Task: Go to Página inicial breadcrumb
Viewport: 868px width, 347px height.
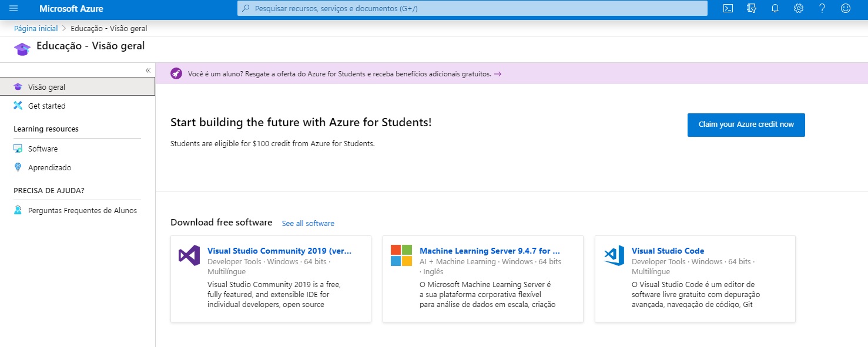Action: coord(36,28)
